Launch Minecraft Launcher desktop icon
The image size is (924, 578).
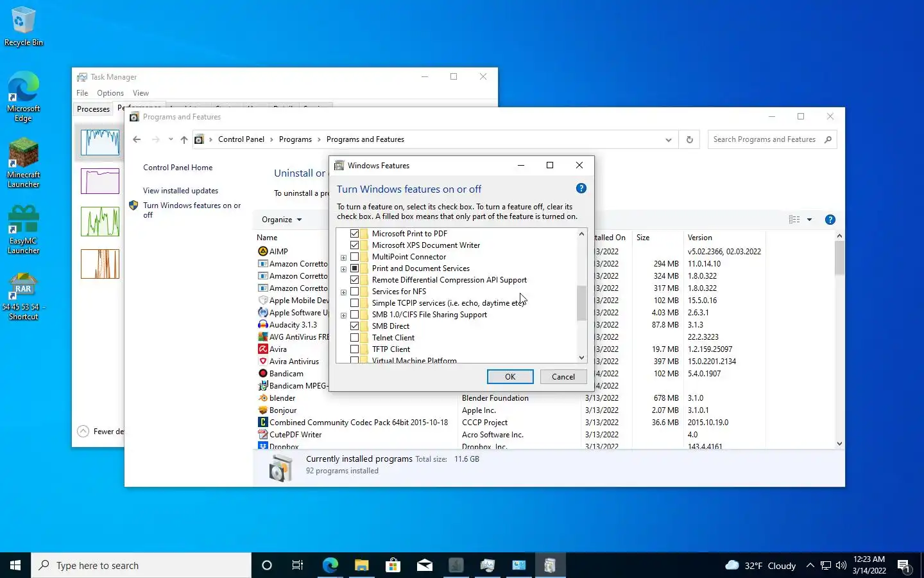tap(24, 163)
